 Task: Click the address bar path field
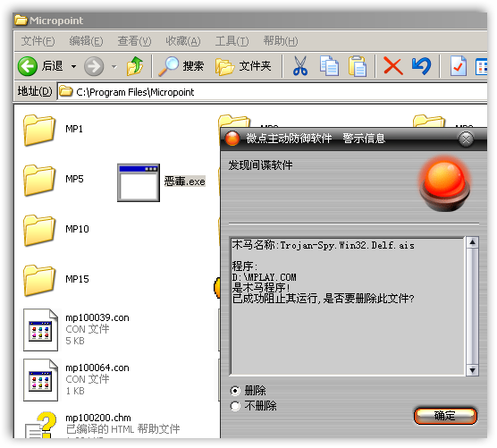click(x=272, y=92)
